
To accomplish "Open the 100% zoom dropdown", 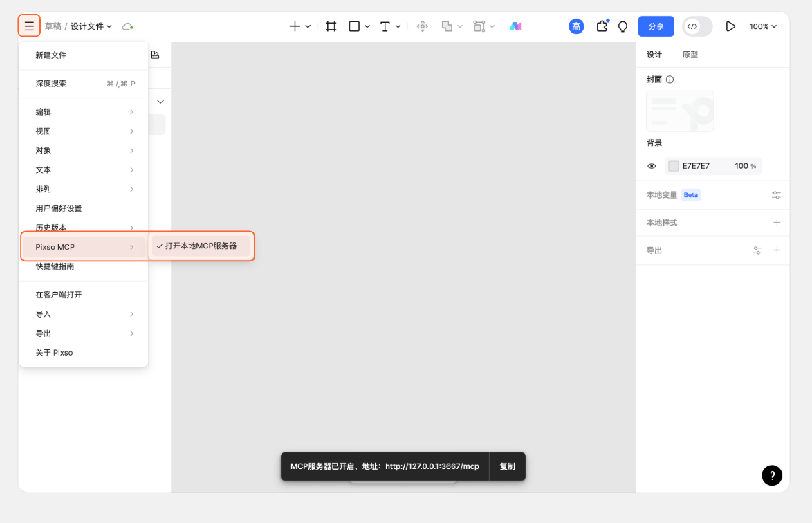I will (763, 26).
